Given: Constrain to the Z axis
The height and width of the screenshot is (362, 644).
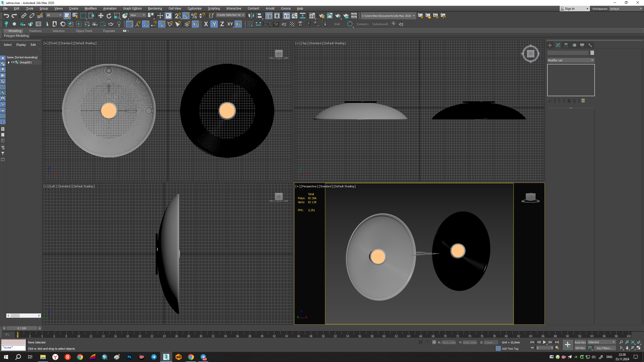Looking at the screenshot, I should pyautogui.click(x=222, y=24).
